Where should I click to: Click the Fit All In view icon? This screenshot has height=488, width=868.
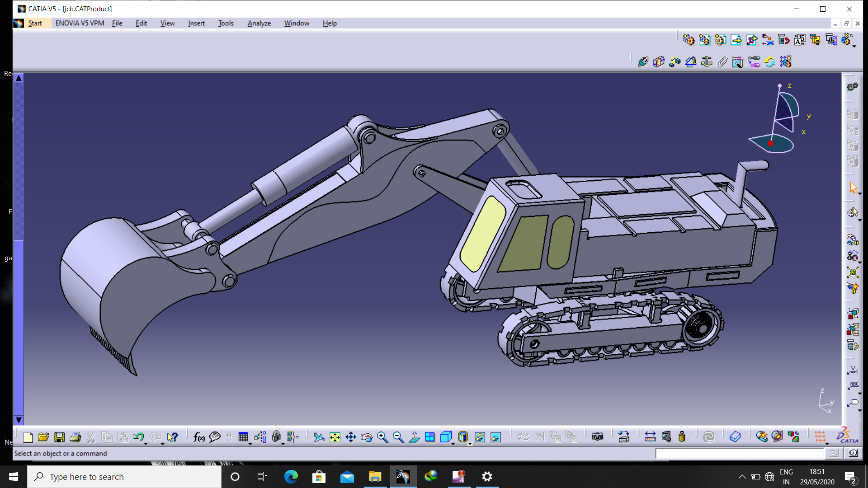[335, 437]
